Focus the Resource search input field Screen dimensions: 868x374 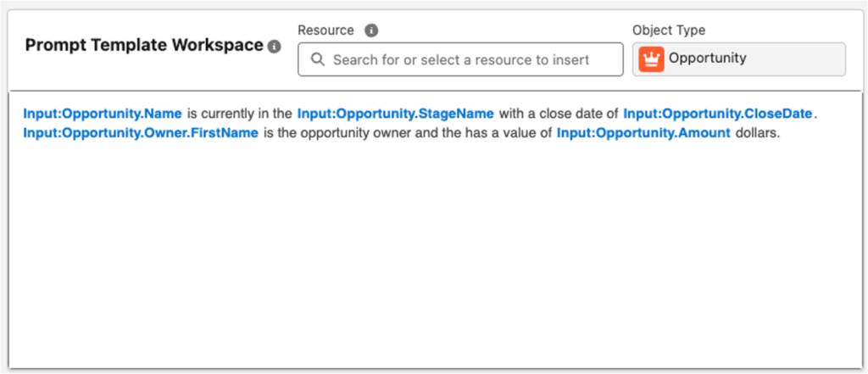(460, 59)
